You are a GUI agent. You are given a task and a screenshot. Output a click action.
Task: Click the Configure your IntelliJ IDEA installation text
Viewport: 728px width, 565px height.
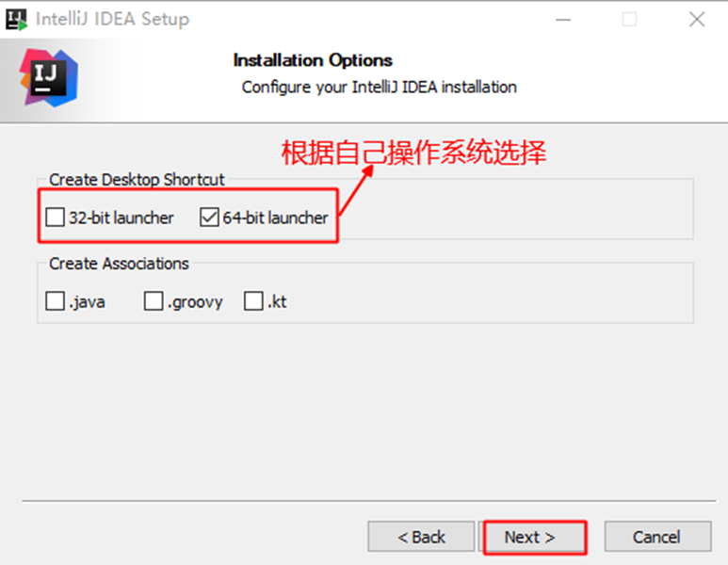tap(380, 88)
